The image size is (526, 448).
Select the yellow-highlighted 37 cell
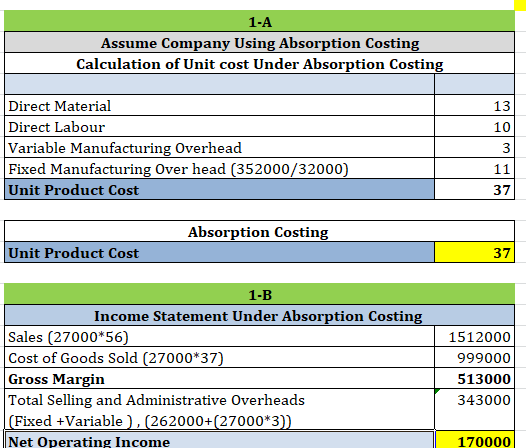point(474,252)
